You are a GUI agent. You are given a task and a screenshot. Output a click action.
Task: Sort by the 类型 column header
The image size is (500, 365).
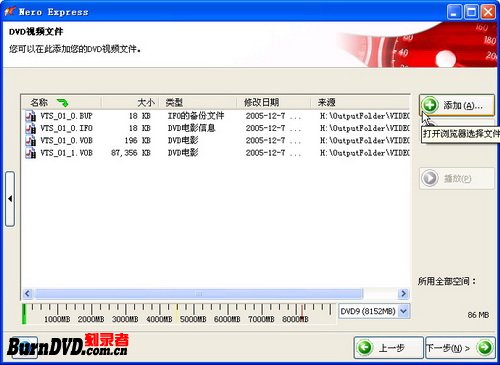pyautogui.click(x=198, y=102)
